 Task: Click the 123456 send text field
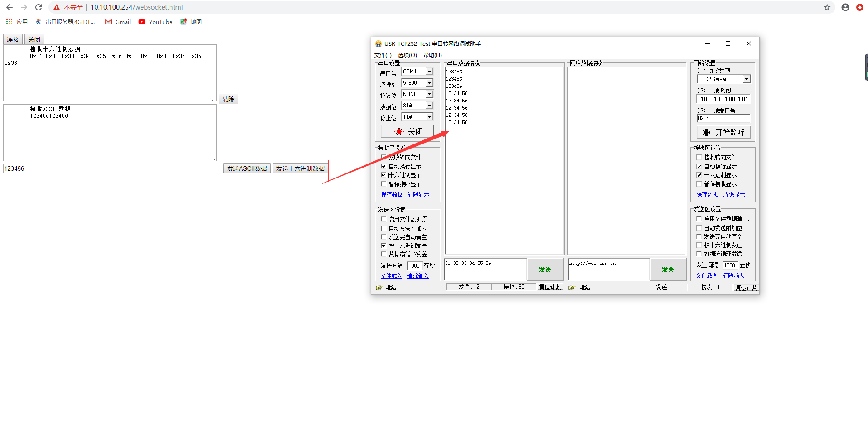(112, 168)
